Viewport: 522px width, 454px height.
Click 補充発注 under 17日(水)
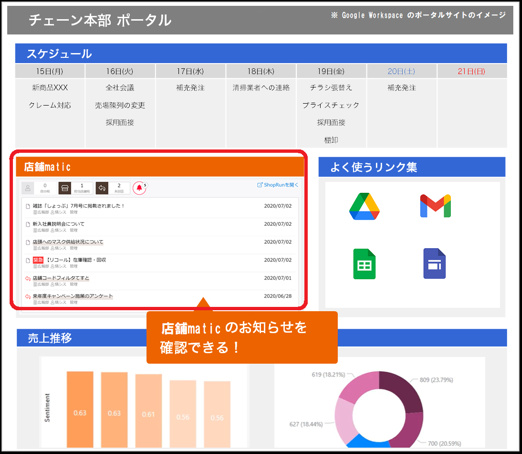click(x=190, y=88)
